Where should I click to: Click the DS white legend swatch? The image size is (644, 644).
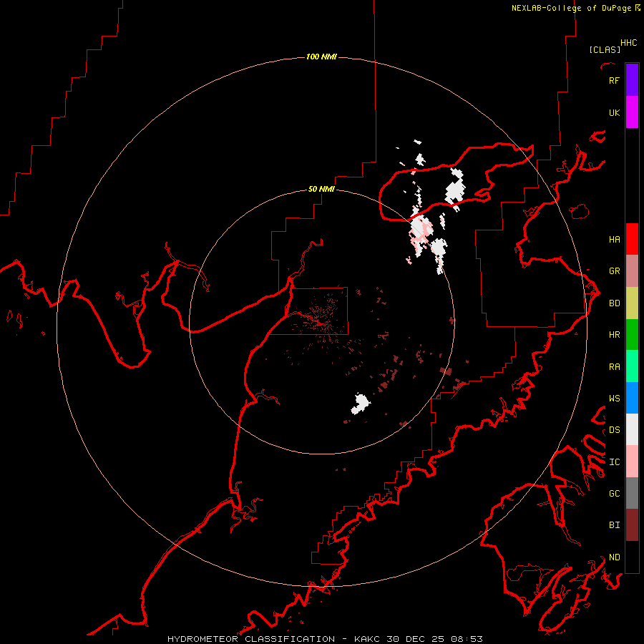(632, 429)
